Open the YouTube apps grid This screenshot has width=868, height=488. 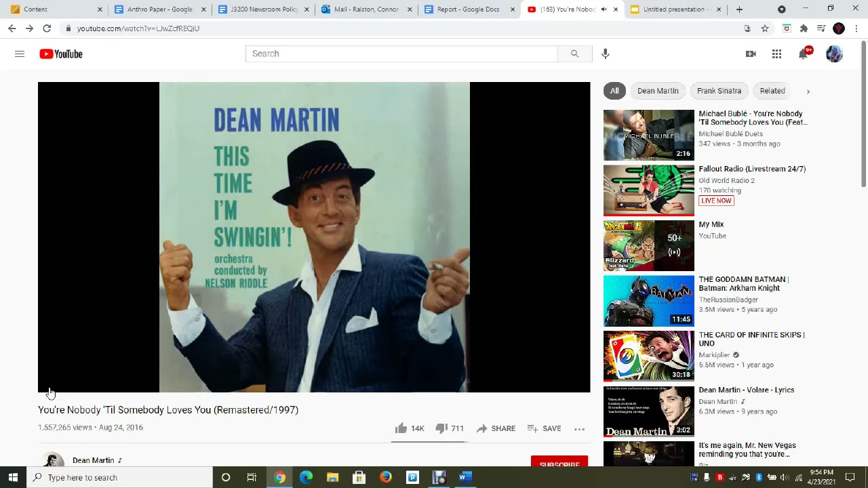776,54
